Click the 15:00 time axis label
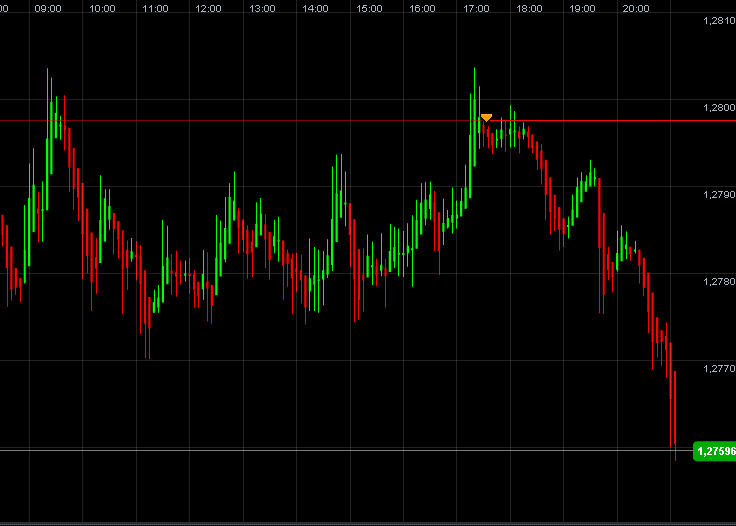 (x=369, y=8)
